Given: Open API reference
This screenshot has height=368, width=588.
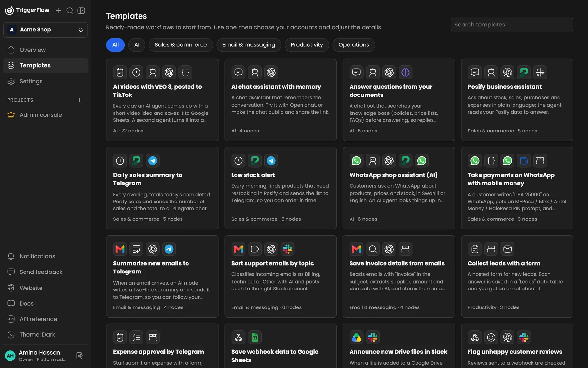Looking at the screenshot, I should [x=45, y=319].
